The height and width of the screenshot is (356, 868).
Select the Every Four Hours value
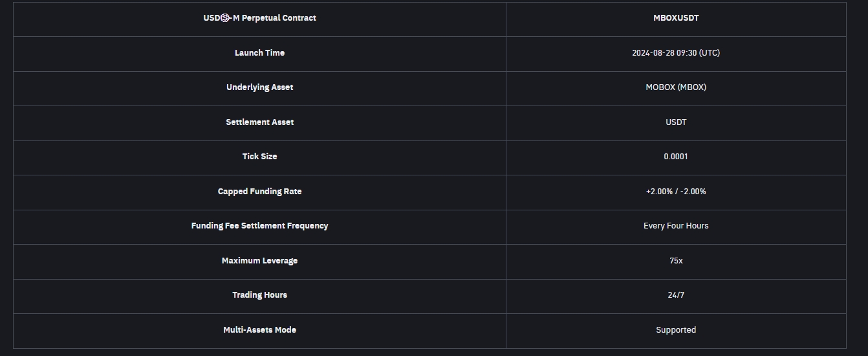676,226
